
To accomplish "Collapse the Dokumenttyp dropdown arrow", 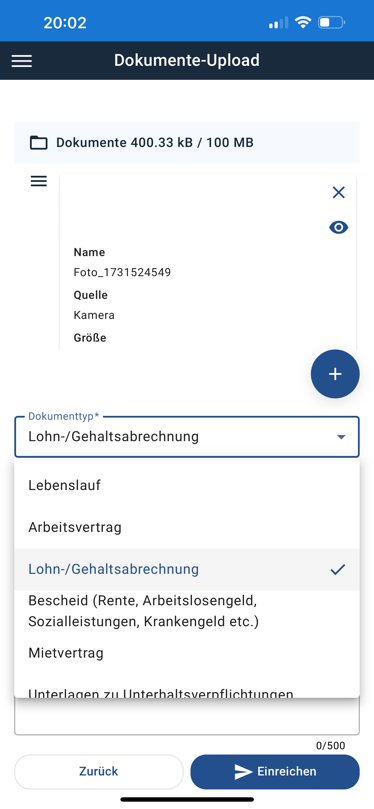I will coord(341,437).
